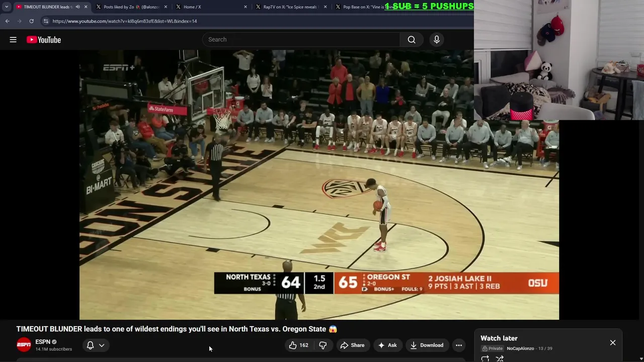
Task: Expand the subscription notification dropdown chevron
Action: [x=102, y=345]
